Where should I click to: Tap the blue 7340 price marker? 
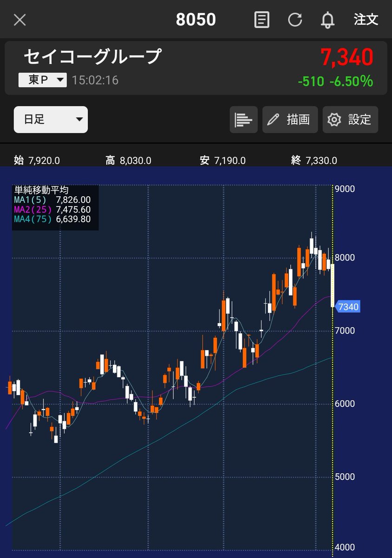[347, 307]
